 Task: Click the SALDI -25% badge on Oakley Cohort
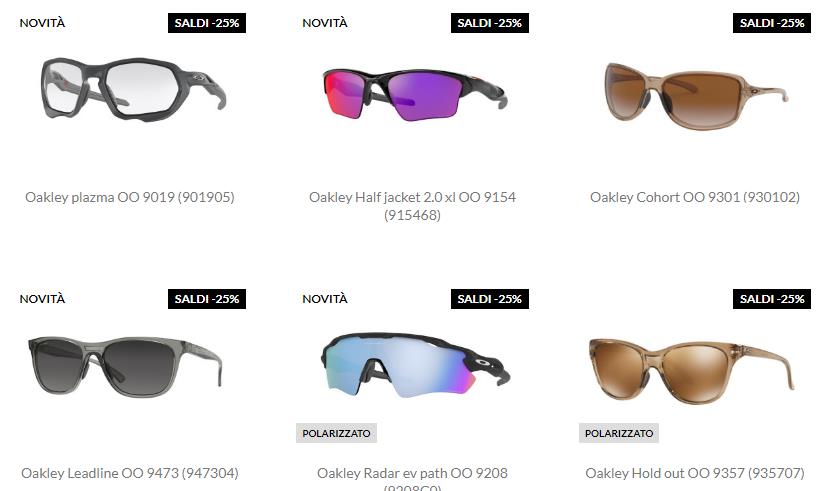coord(772,23)
